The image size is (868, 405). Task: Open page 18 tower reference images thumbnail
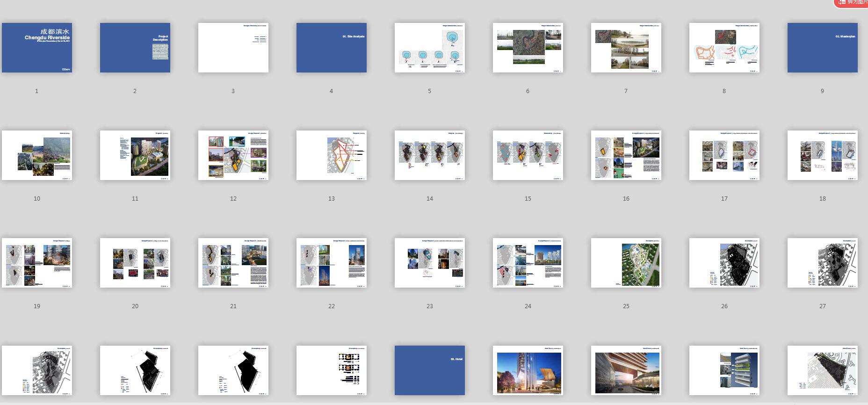(x=823, y=155)
